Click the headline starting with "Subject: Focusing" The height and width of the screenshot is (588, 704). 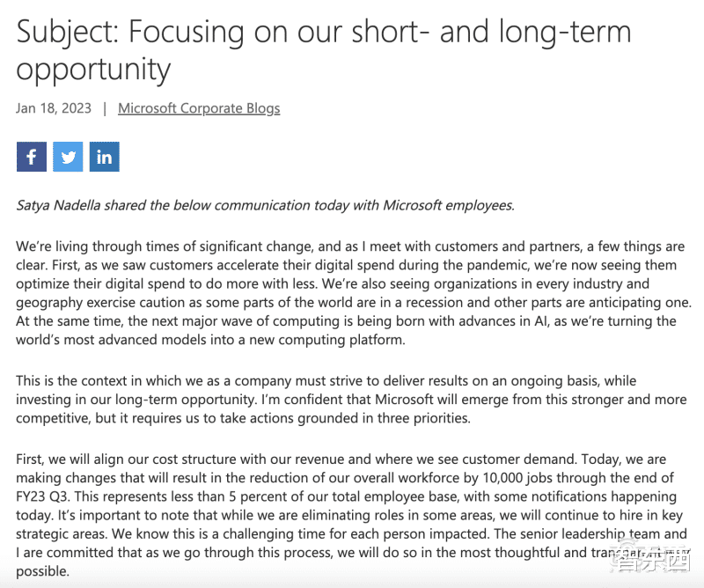324,49
